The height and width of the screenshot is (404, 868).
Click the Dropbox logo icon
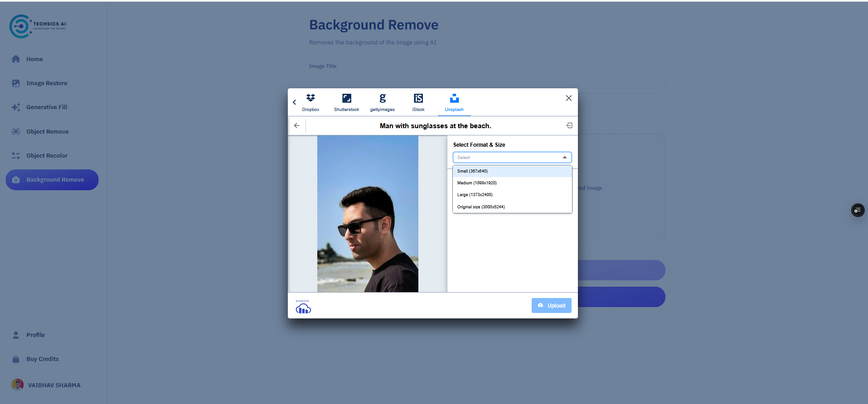(310, 98)
